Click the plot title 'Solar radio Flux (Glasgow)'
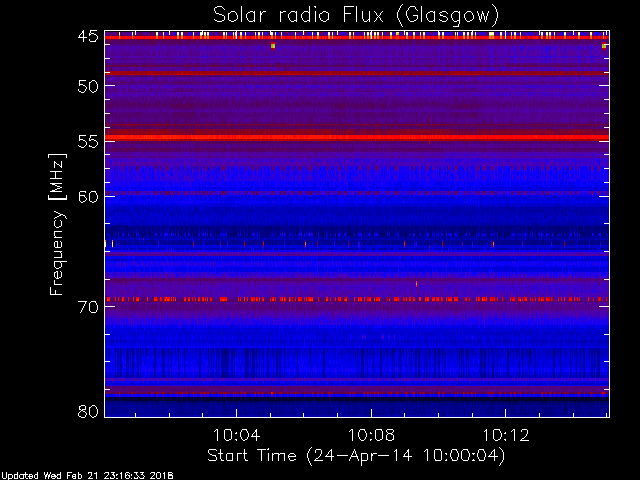This screenshot has height=480, width=640. [356, 15]
